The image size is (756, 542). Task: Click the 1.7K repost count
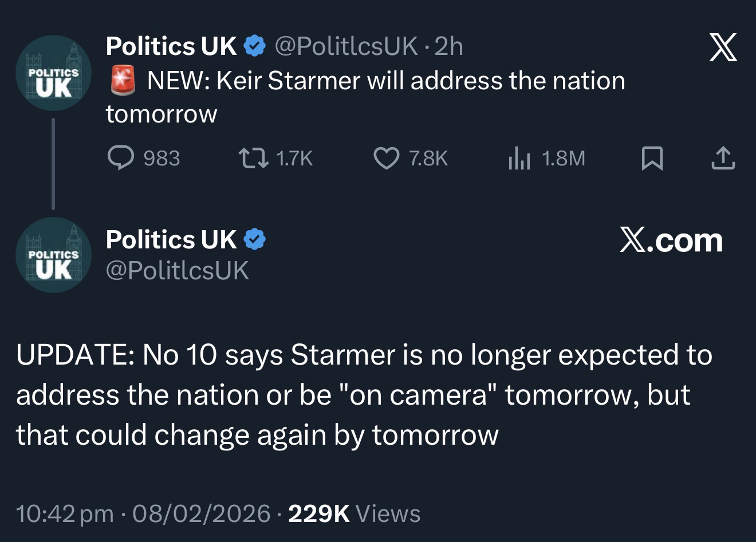click(x=294, y=159)
